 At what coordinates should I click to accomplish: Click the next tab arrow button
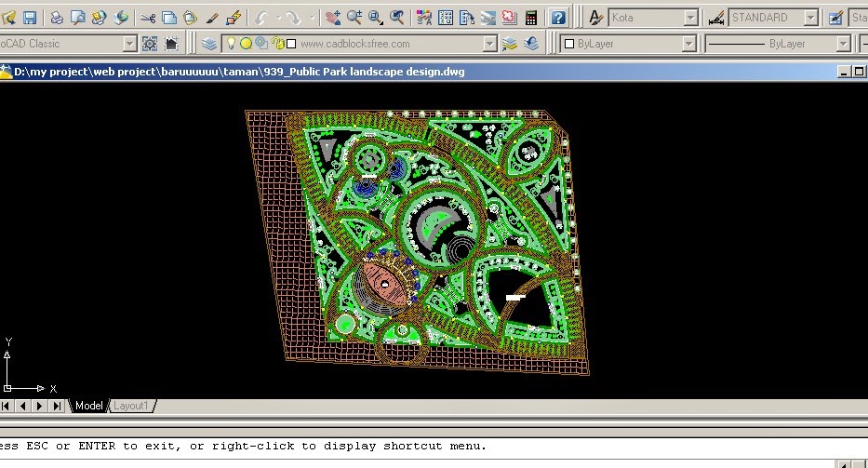click(x=39, y=406)
